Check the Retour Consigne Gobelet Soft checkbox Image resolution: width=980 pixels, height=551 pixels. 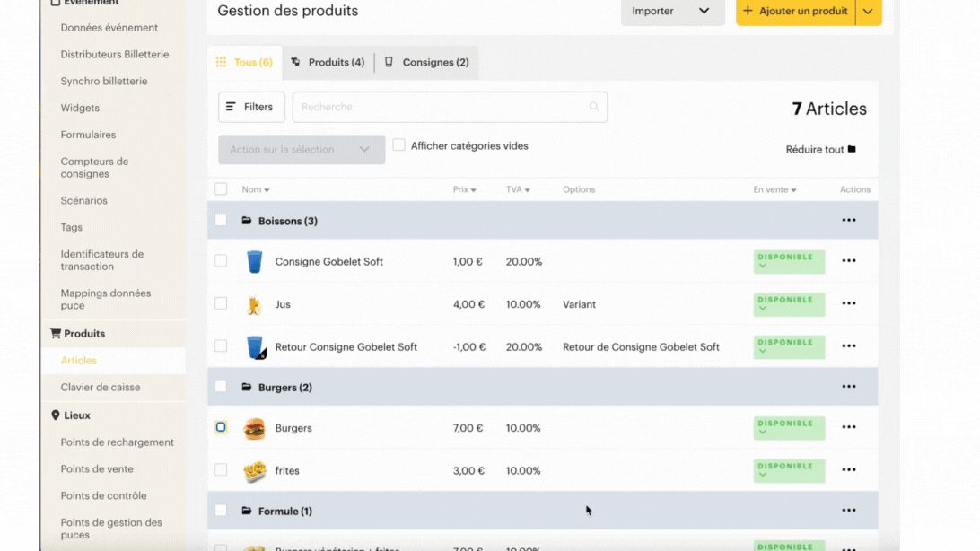(x=221, y=345)
